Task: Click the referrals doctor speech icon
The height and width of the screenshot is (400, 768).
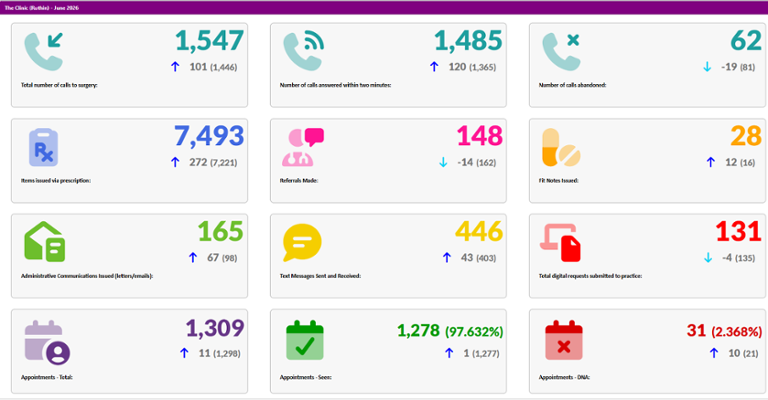Action: [x=303, y=147]
